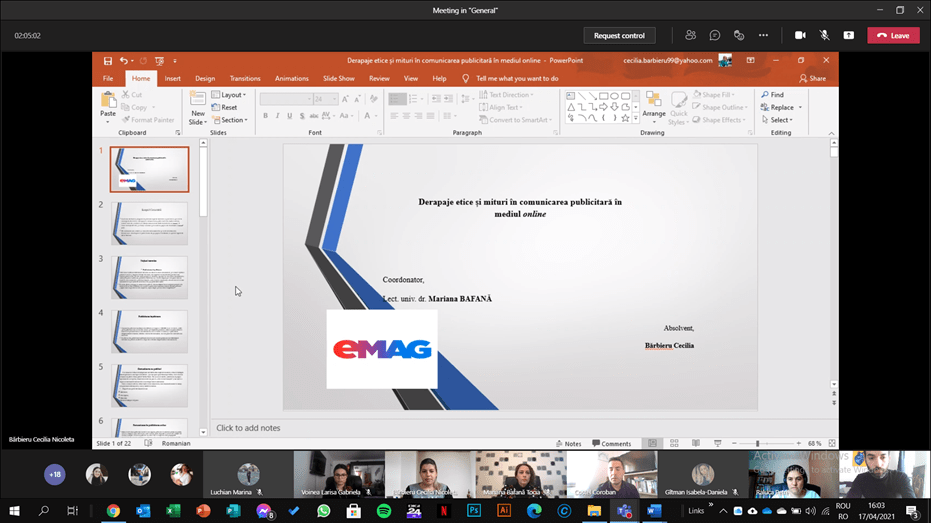
Task: Open Spotify from the Windows taskbar
Action: pyautogui.click(x=384, y=511)
